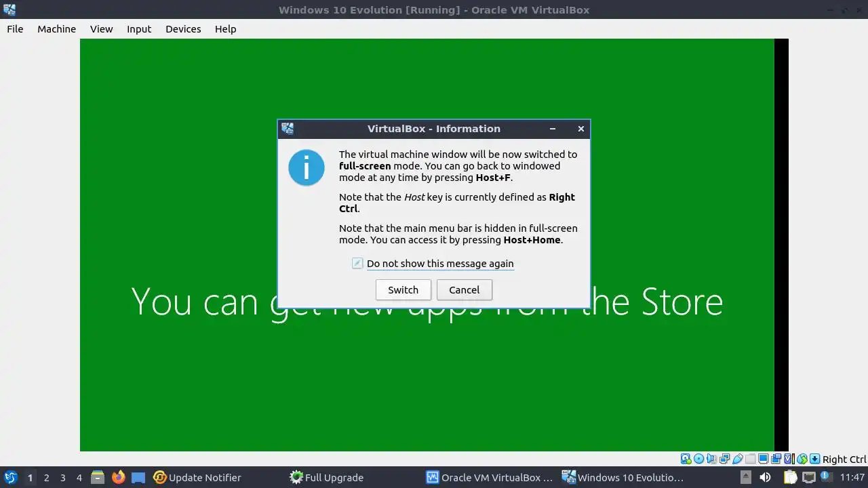Viewport: 868px width, 488px height.
Task: Click the mouse integration status icon
Action: click(802, 459)
